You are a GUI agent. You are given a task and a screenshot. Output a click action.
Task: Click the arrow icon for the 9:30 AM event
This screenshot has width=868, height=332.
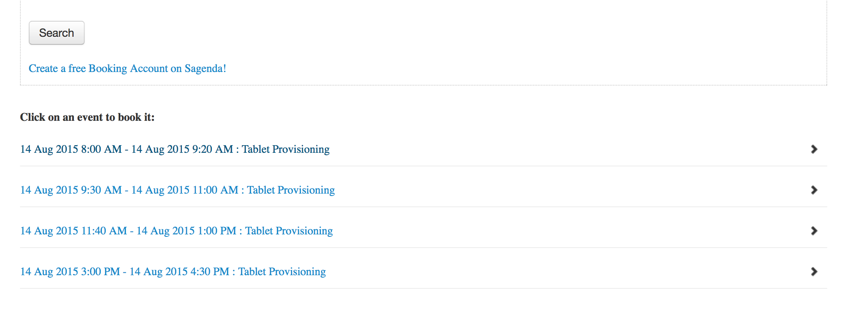tap(814, 190)
